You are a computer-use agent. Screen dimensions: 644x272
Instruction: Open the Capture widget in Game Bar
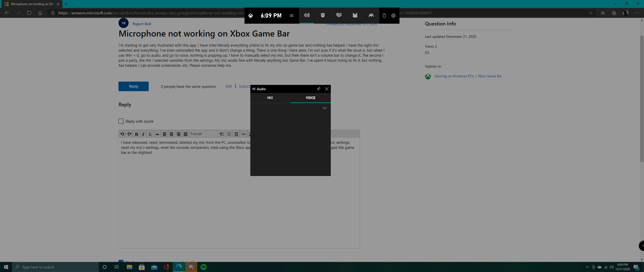click(x=323, y=15)
